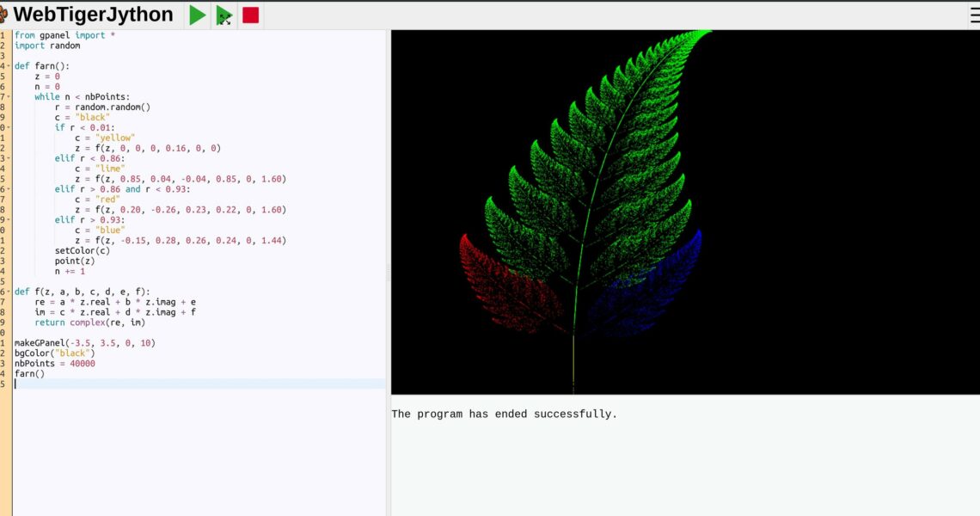This screenshot has height=516, width=980.
Task: Fold the 'elif r < 0.86:' block
Action: (9, 158)
